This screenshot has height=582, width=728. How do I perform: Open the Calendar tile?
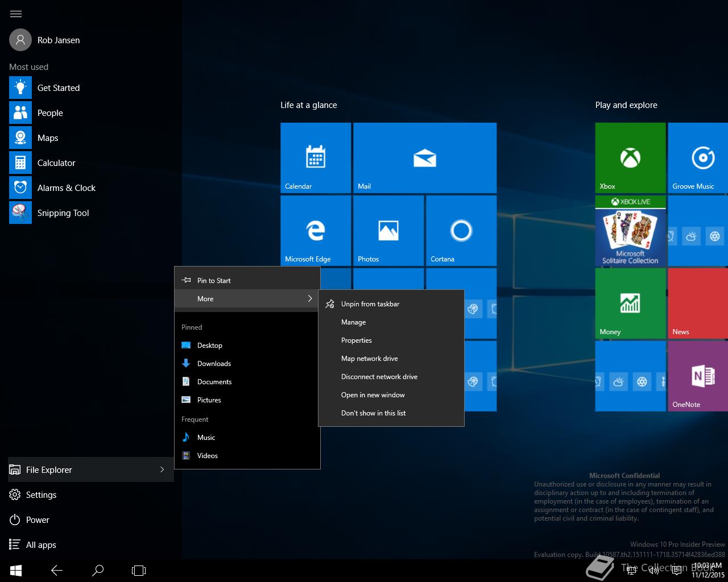pyautogui.click(x=316, y=158)
